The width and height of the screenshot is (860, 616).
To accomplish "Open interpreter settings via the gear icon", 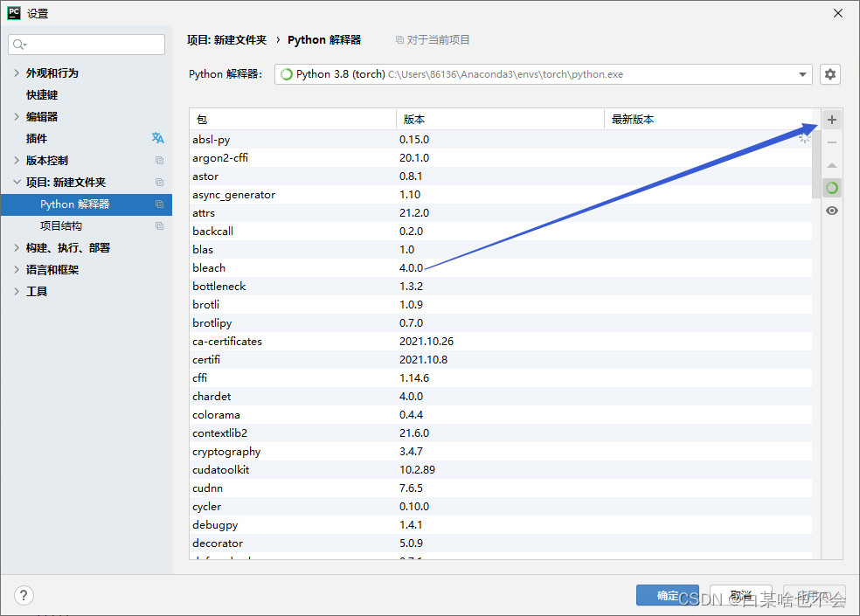I will (829, 74).
